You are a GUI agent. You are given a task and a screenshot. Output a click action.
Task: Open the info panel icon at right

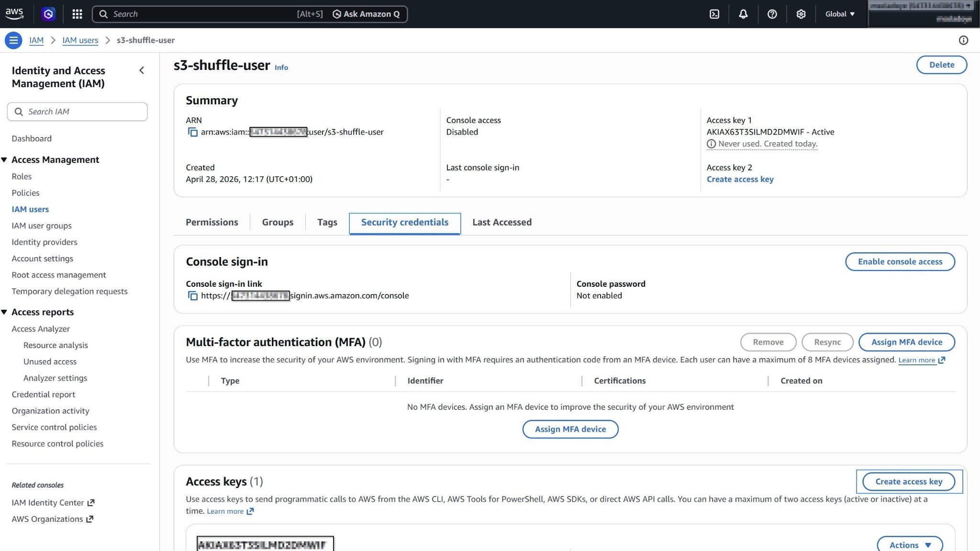click(963, 40)
